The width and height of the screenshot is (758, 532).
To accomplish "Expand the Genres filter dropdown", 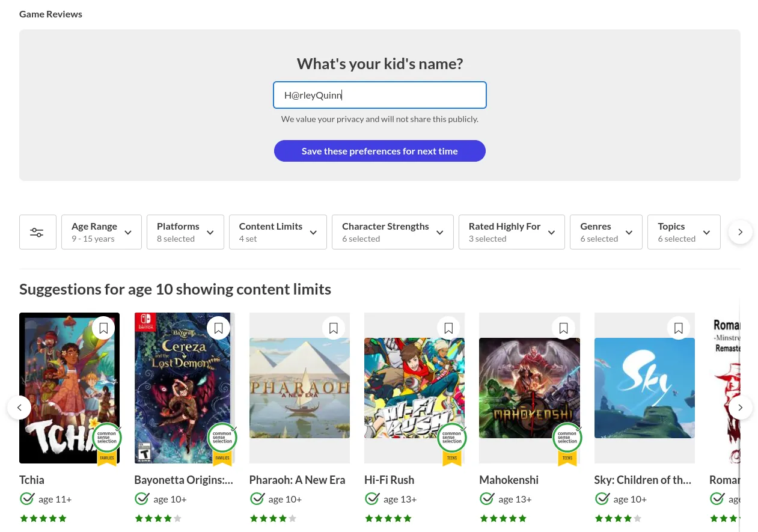I will (606, 232).
